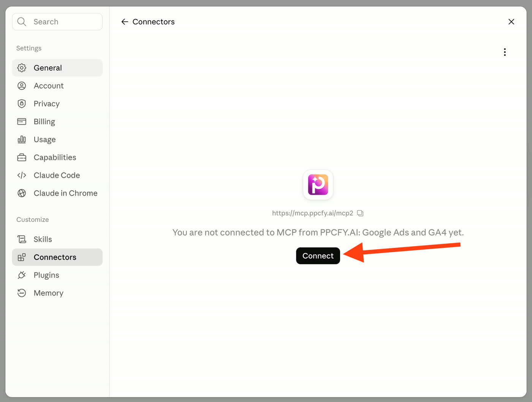
Task: Go to Account settings
Action: pyautogui.click(x=49, y=86)
